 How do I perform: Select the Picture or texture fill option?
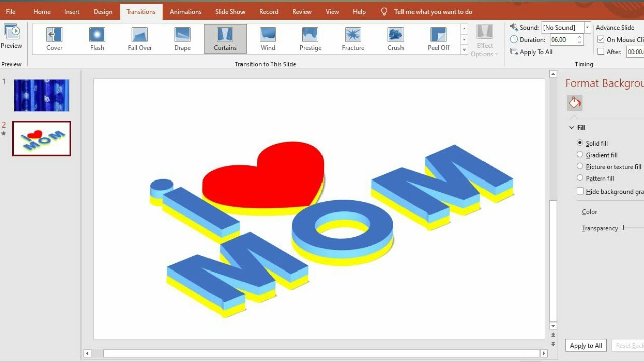point(580,166)
